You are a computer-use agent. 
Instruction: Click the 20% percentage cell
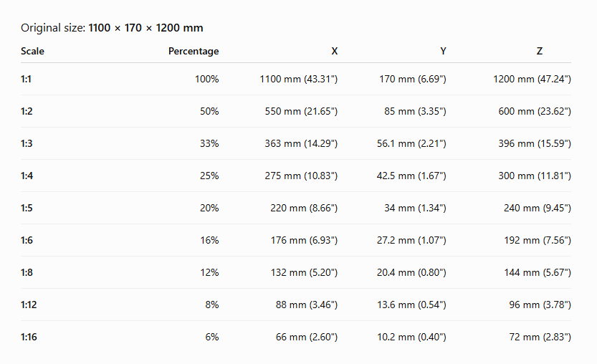pyautogui.click(x=209, y=208)
